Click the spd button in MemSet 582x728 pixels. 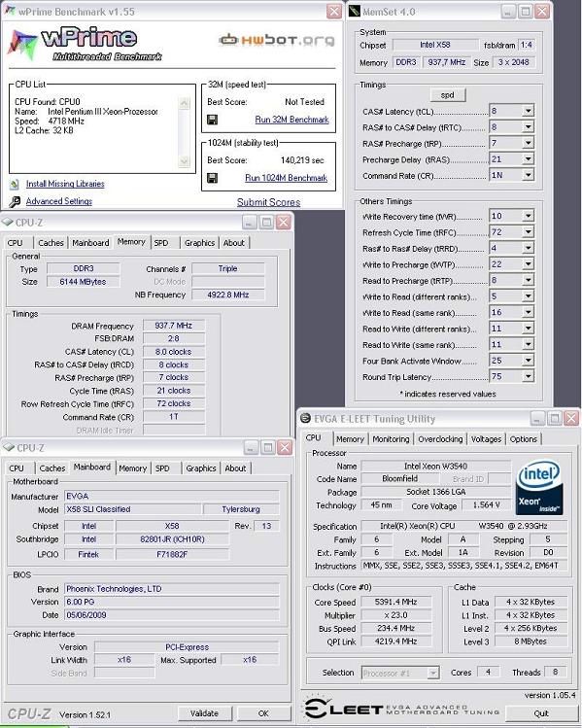click(x=447, y=95)
